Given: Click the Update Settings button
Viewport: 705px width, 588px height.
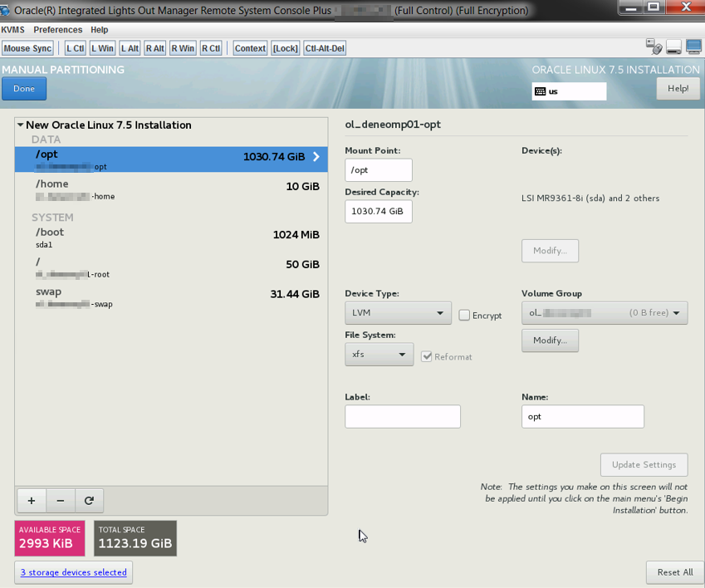Looking at the screenshot, I should pyautogui.click(x=644, y=464).
